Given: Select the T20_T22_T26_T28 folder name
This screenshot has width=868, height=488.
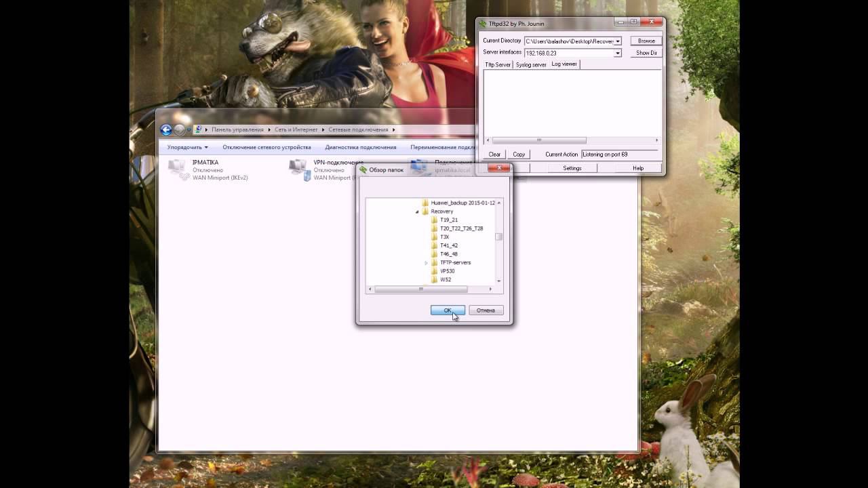Looking at the screenshot, I should 462,228.
